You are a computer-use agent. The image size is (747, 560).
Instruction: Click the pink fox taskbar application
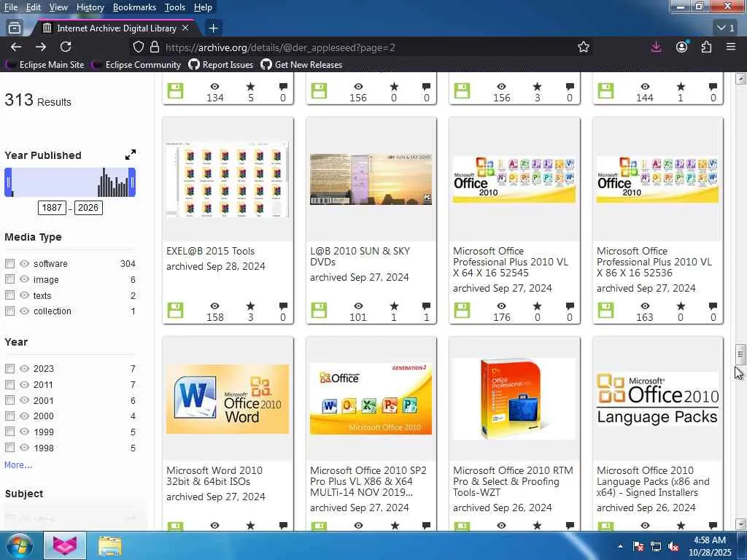pyautogui.click(x=65, y=545)
